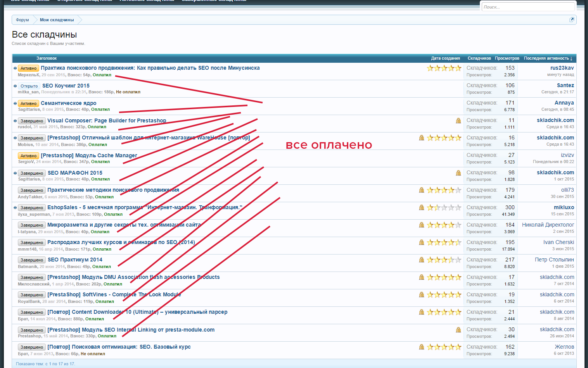Image resolution: width=588 pixels, height=368 pixels.
Task: Open Петр Столыпин profile link
Action: tap(554, 260)
